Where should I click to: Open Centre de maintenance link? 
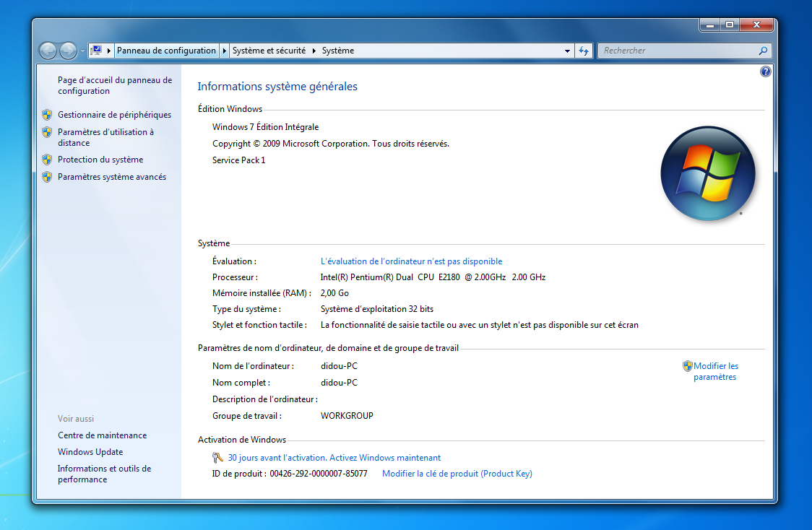[x=102, y=435]
